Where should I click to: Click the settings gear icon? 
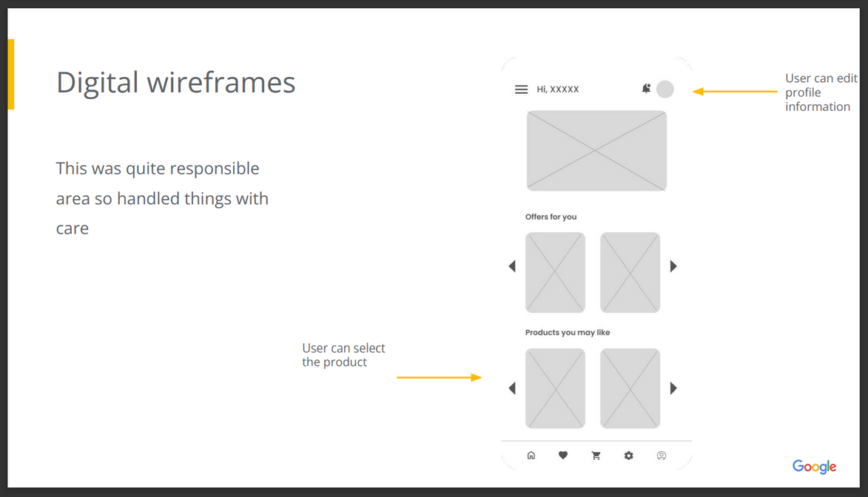pos(628,456)
